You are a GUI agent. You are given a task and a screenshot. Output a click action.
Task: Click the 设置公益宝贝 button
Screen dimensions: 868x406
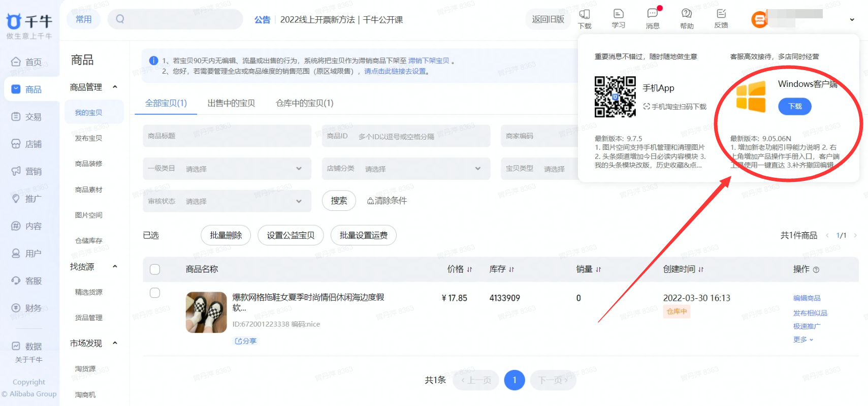[291, 235]
